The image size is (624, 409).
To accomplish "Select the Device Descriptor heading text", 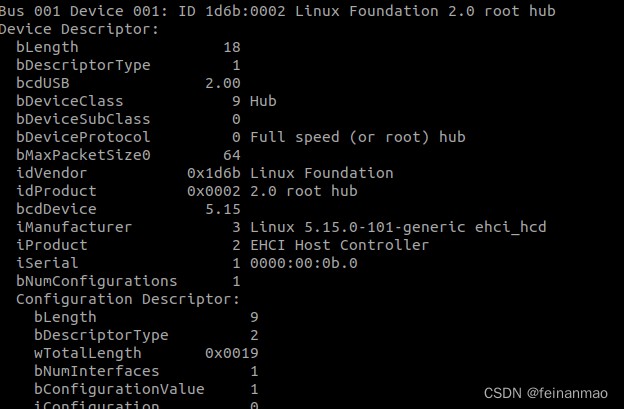I will click(x=79, y=29).
